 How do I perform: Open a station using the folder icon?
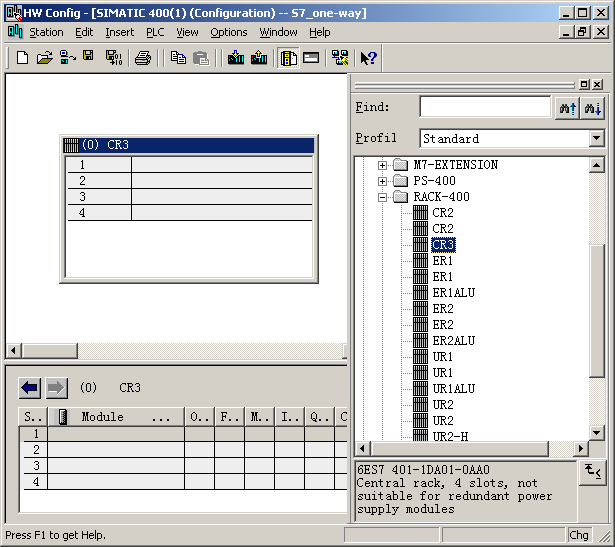click(x=45, y=58)
